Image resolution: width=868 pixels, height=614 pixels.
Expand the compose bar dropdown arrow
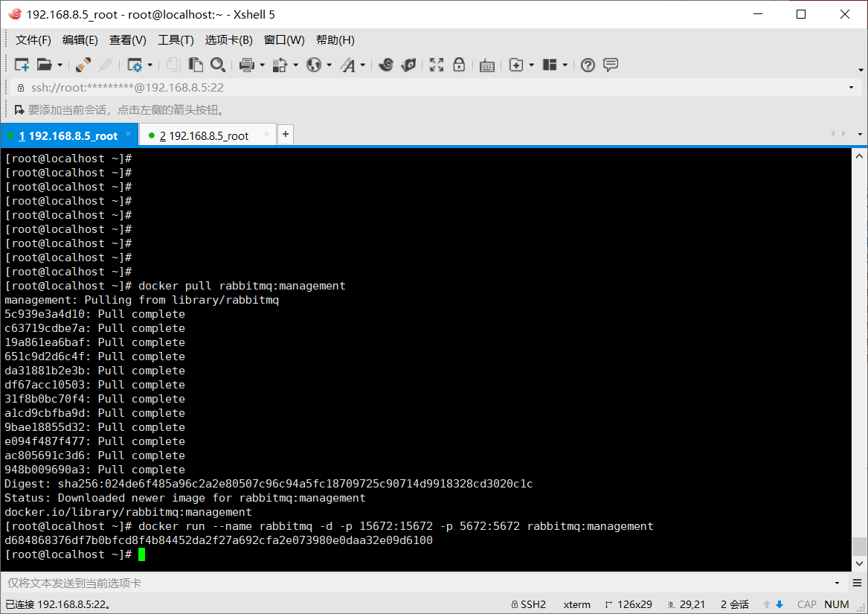[837, 583]
